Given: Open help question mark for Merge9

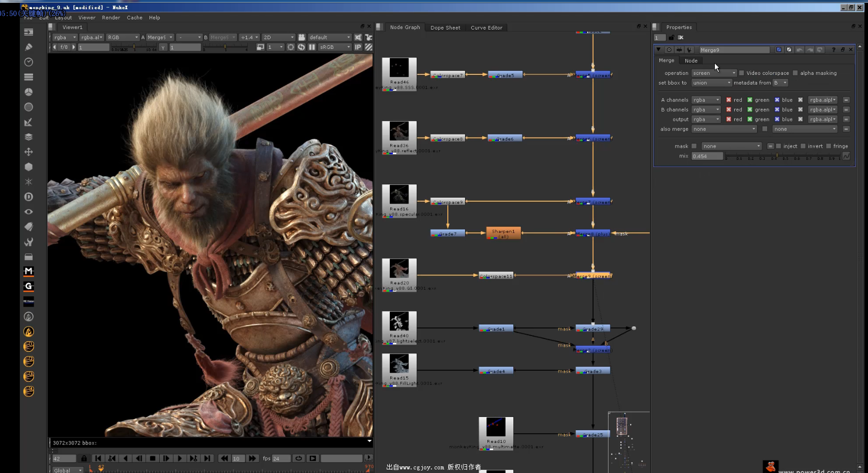Looking at the screenshot, I should click(833, 49).
